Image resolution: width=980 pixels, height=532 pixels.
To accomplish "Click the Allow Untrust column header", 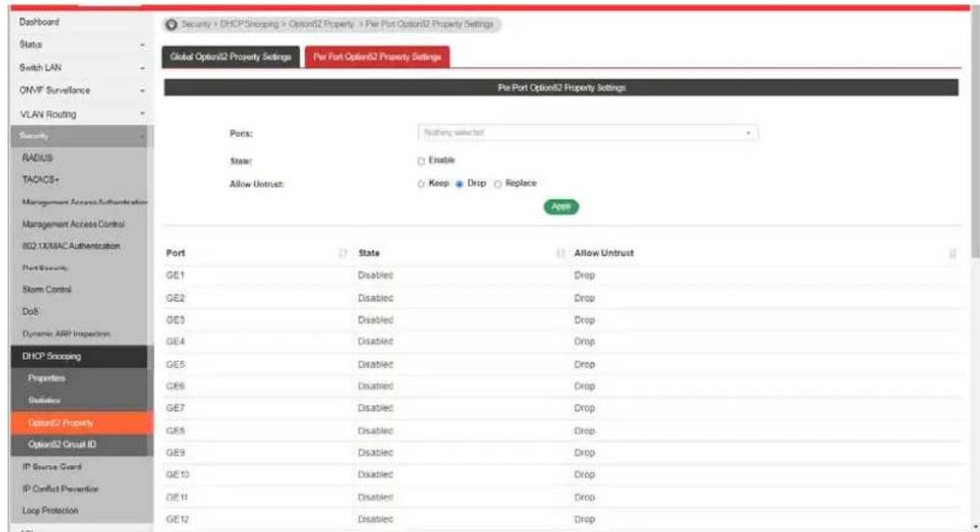I will click(604, 253).
